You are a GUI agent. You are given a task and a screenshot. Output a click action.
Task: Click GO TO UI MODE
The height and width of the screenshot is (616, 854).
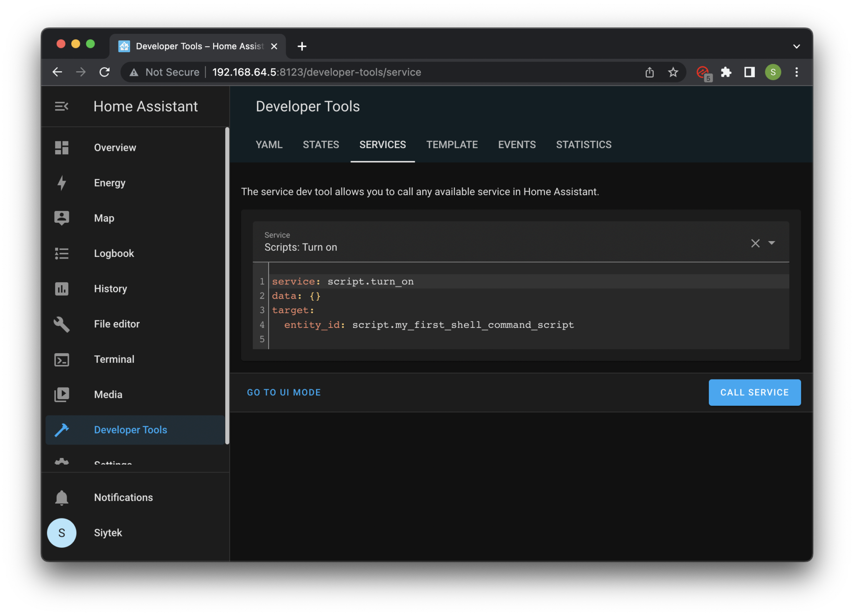click(x=284, y=392)
